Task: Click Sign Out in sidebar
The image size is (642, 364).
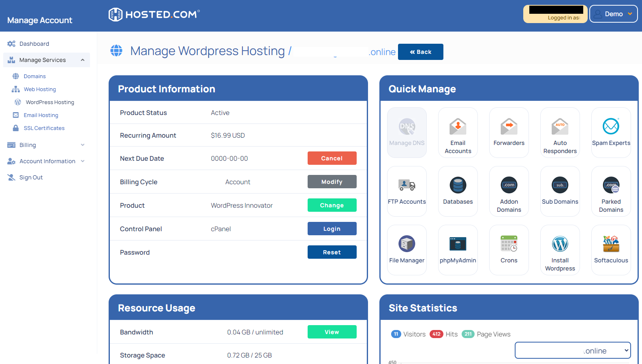Action: point(31,177)
